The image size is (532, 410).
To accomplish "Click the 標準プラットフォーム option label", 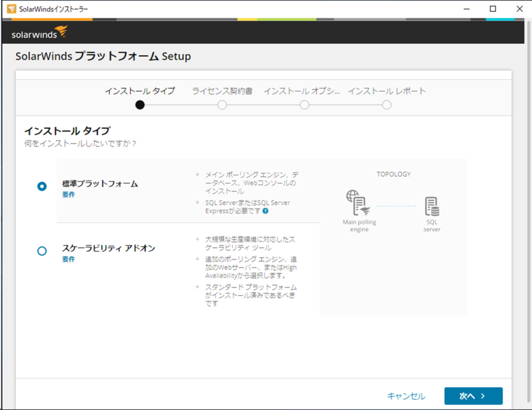I will click(100, 184).
